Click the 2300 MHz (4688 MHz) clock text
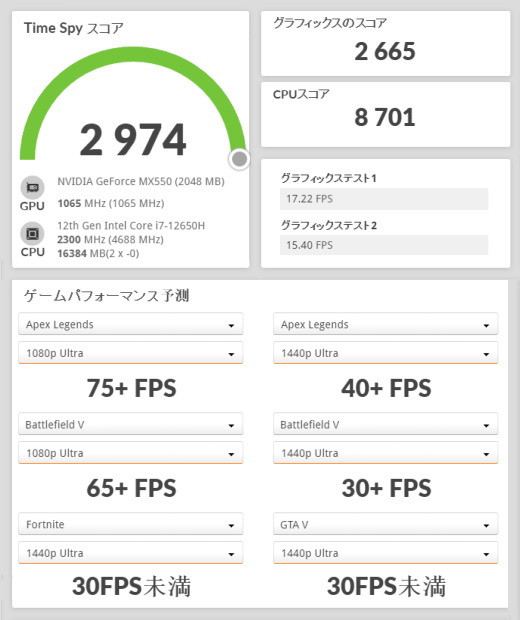The image size is (520, 620). point(110,240)
